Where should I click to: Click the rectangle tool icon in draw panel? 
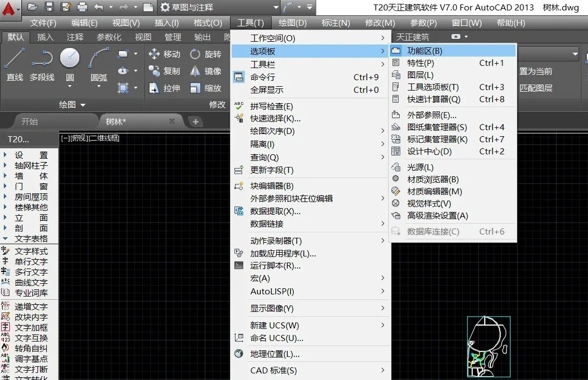[x=122, y=54]
